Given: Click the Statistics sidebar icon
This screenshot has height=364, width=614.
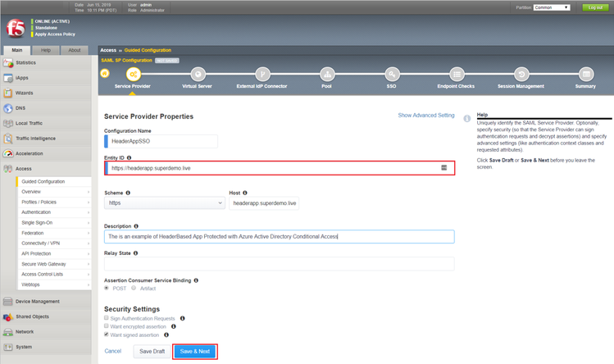Looking at the screenshot, I should click(8, 62).
